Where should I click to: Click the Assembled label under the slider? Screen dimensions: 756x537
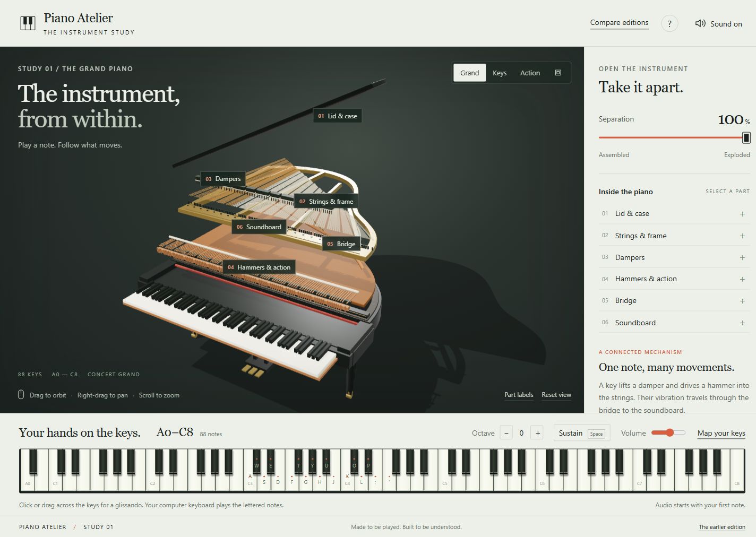tap(614, 155)
